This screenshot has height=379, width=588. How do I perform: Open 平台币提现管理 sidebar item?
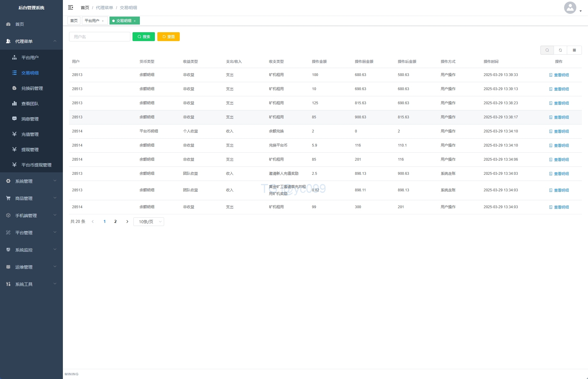[x=36, y=165]
